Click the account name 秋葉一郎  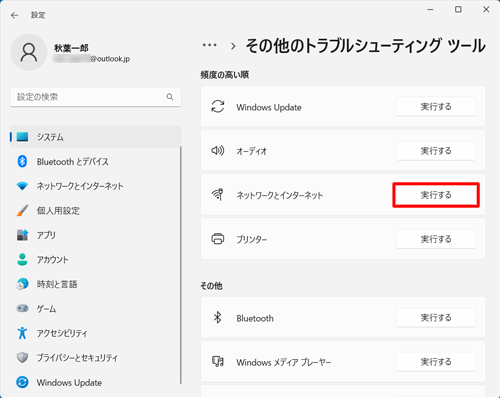point(71,48)
